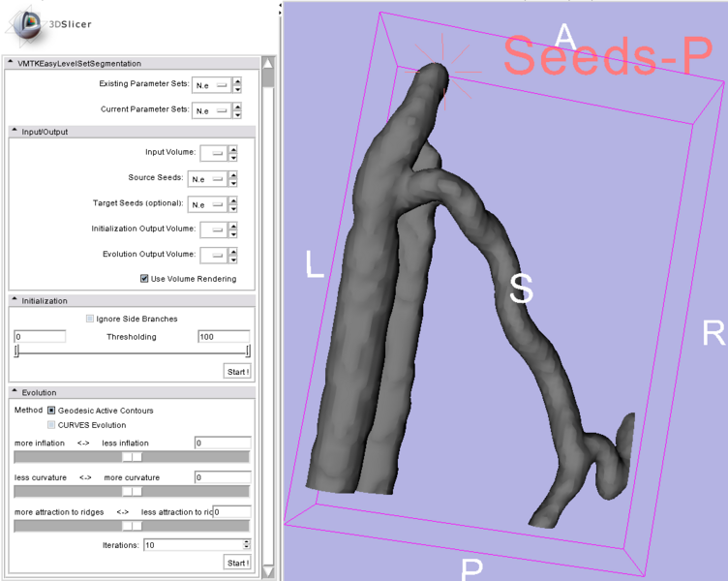Click scroll-down arrow at bottom of panel scrollbar
Screen dimensions: 728x581
point(268,572)
